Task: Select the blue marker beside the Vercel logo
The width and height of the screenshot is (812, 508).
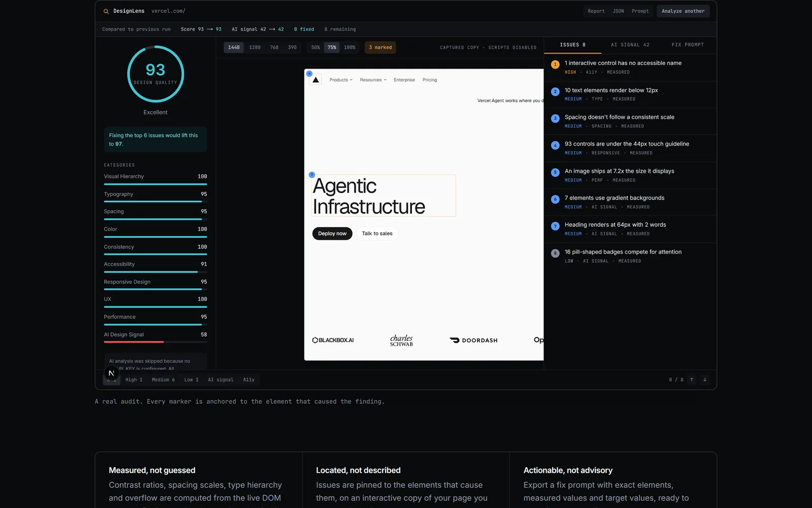Action: click(309, 74)
